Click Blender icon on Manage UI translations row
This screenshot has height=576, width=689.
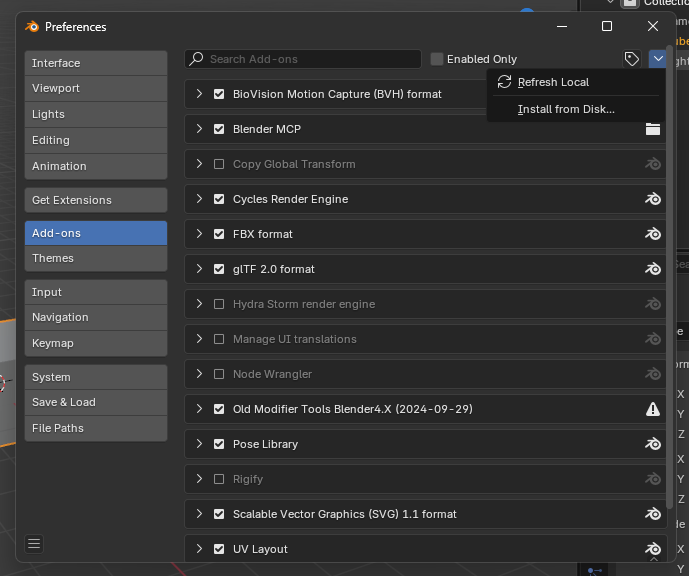653,339
